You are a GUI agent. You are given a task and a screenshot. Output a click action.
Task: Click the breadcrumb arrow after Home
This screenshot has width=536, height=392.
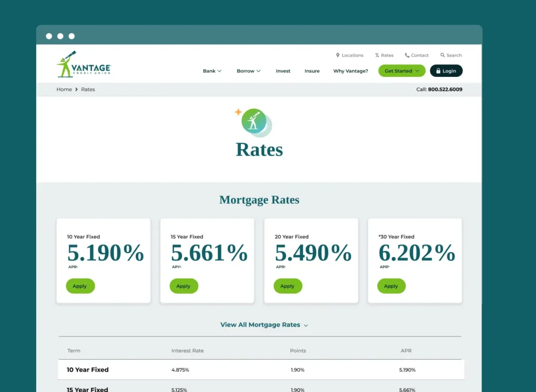(76, 89)
